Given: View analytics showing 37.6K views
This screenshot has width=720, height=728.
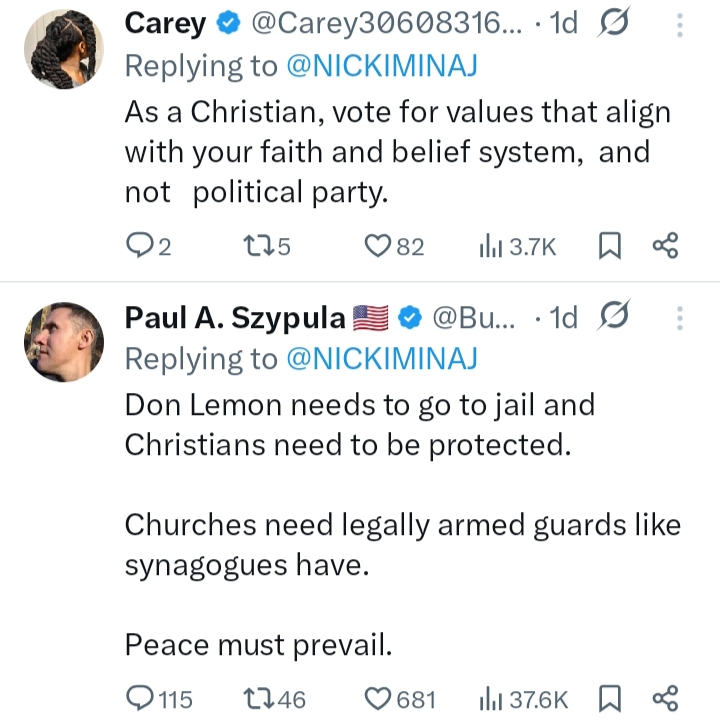Looking at the screenshot, I should (x=524, y=699).
